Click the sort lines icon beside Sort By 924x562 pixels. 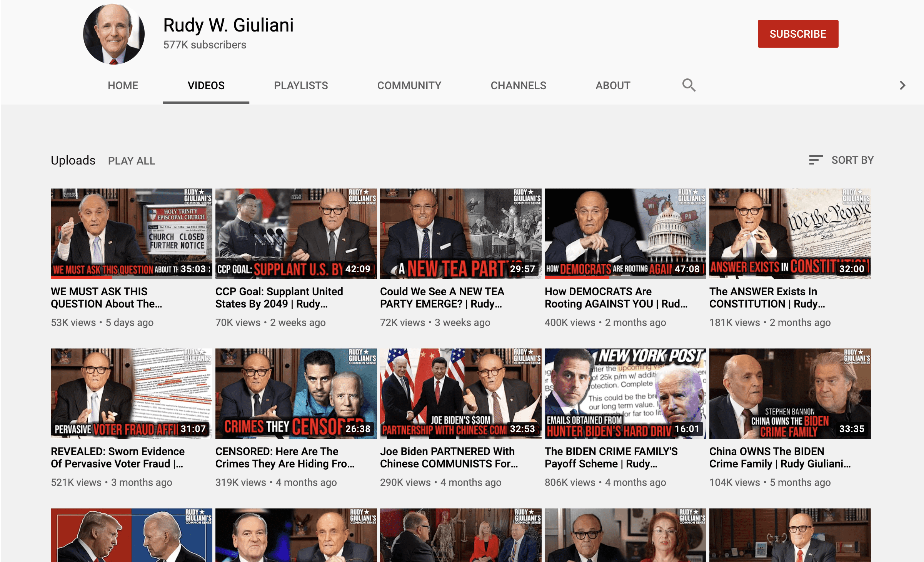[816, 160]
